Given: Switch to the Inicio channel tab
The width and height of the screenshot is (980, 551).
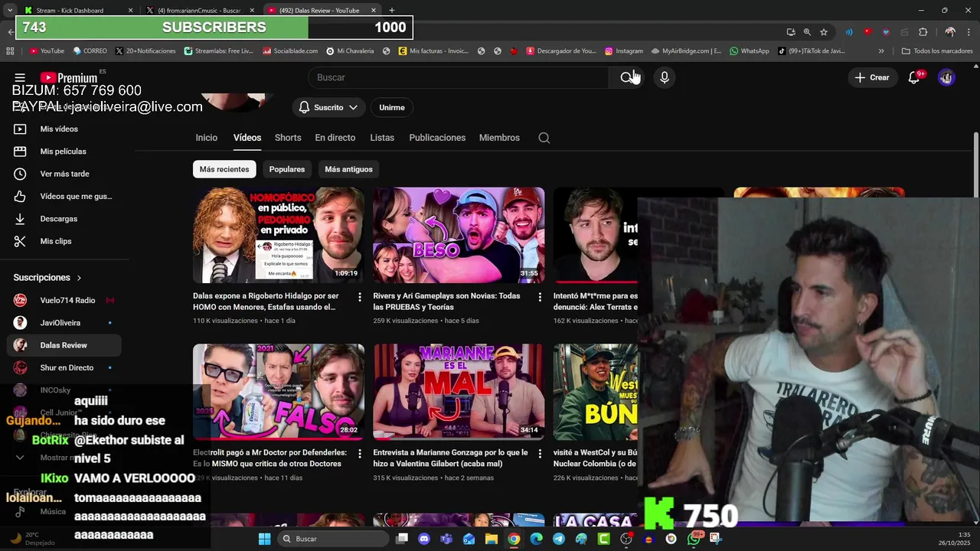Looking at the screenshot, I should [206, 138].
